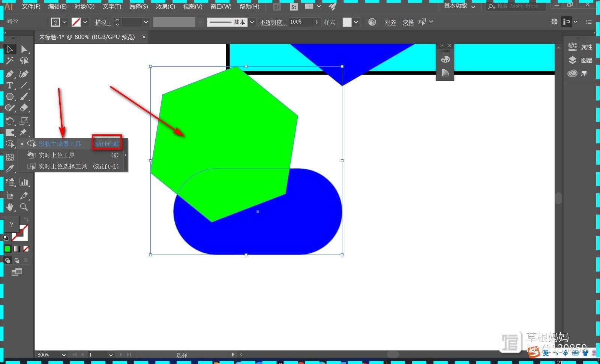
Task: Expand the stroke weight dropdown
Action: (146, 22)
